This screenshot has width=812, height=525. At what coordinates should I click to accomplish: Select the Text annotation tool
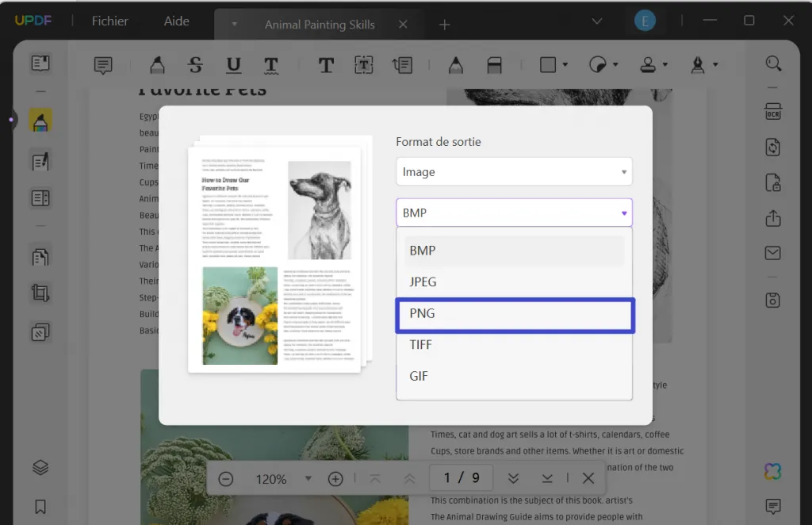coord(326,64)
